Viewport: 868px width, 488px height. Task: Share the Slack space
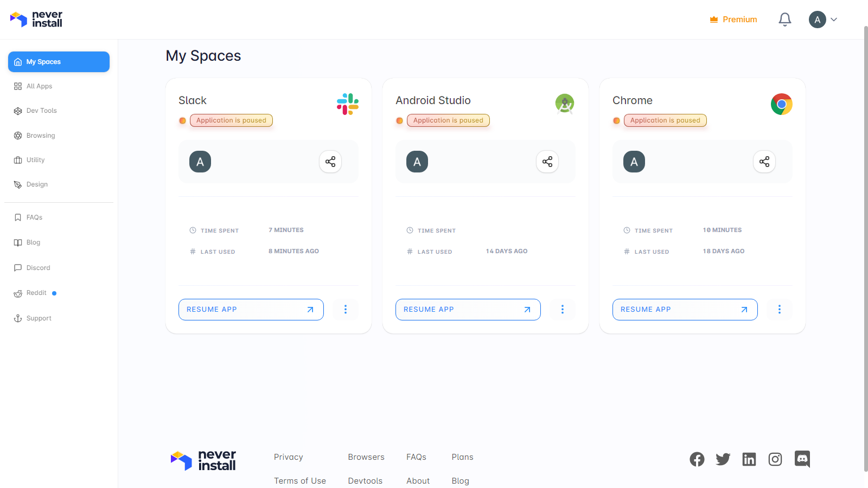pyautogui.click(x=330, y=162)
